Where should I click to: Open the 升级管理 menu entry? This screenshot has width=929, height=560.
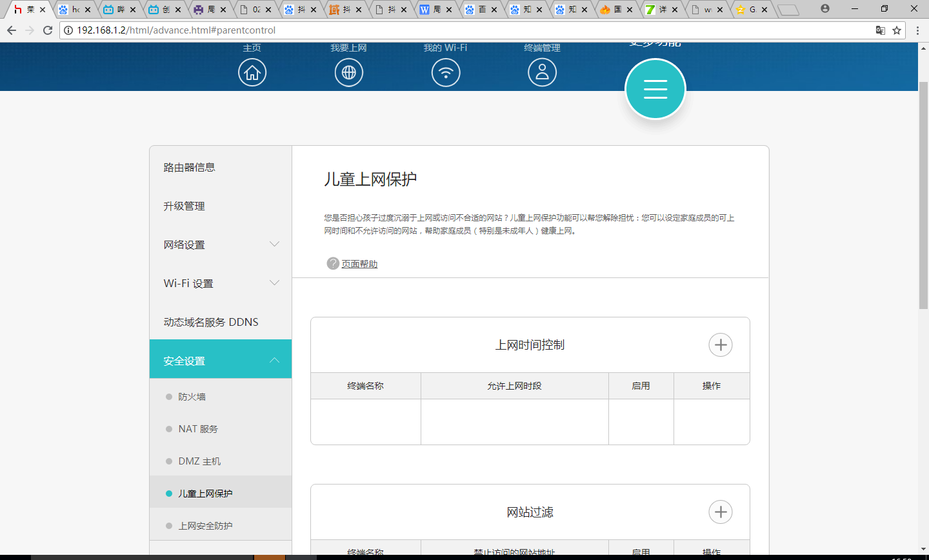point(184,206)
